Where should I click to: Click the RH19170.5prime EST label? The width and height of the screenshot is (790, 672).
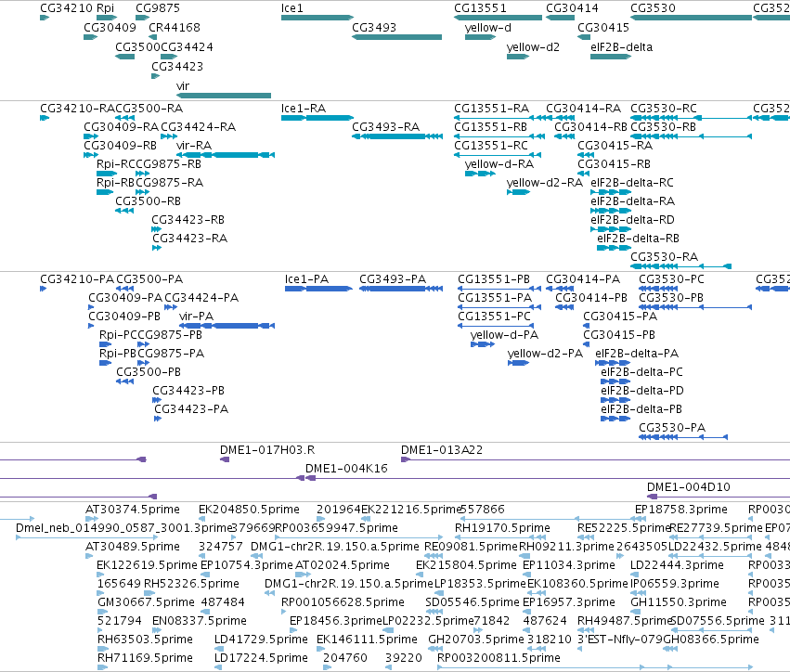click(x=503, y=528)
